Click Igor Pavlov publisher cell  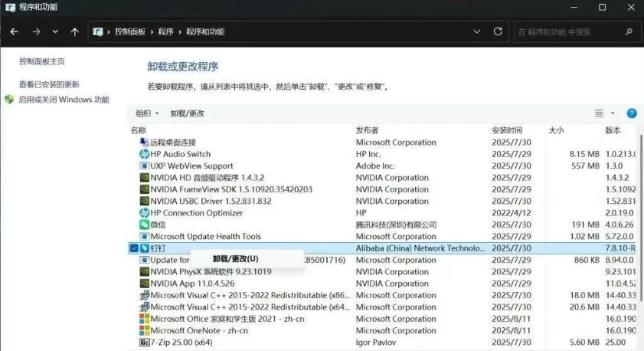[376, 343]
